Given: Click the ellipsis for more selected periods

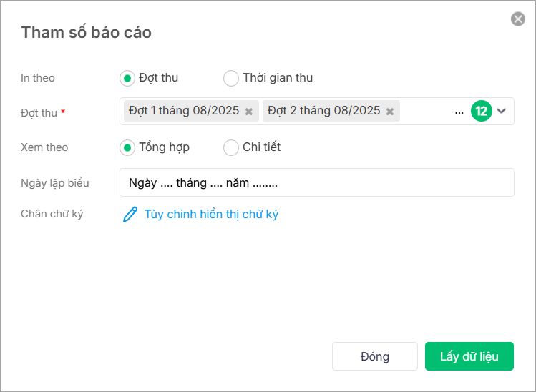Looking at the screenshot, I should pos(459,112).
